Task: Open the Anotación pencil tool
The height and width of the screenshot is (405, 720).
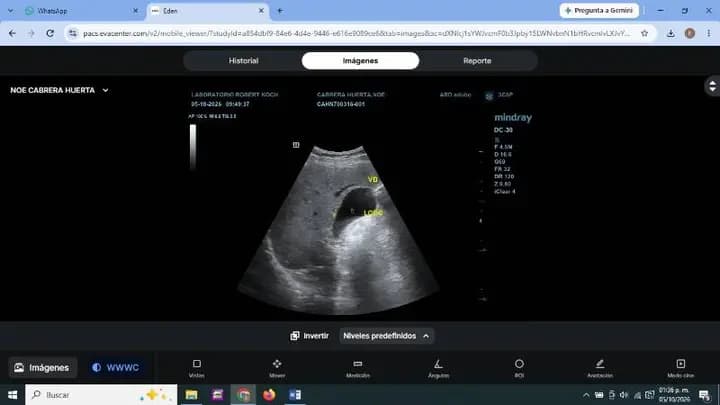Action: coord(600,368)
